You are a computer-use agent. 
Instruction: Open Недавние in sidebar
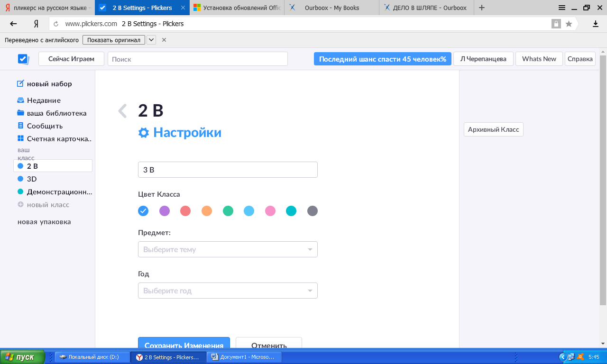(x=39, y=100)
